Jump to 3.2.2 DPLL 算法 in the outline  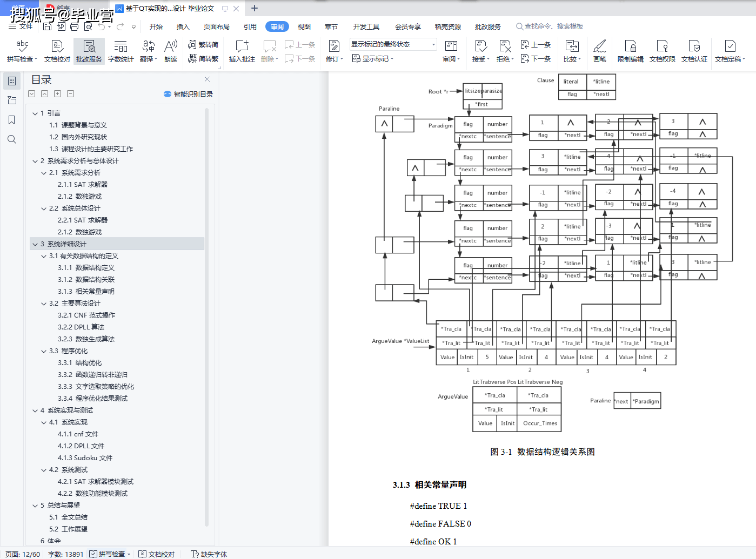[x=81, y=327]
